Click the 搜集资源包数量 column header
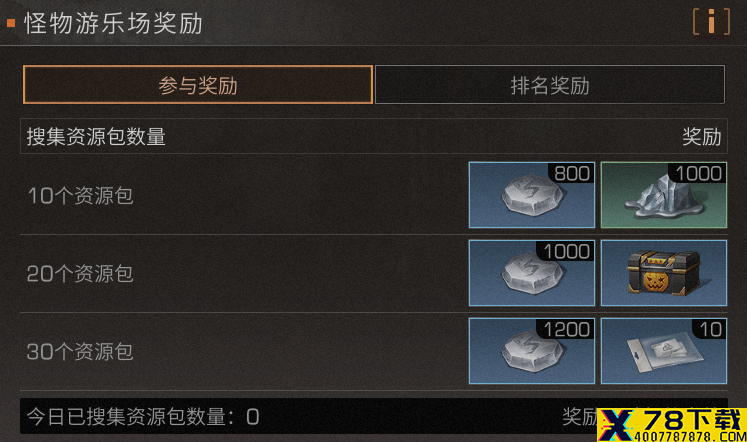The width and height of the screenshot is (747, 442). (x=96, y=137)
